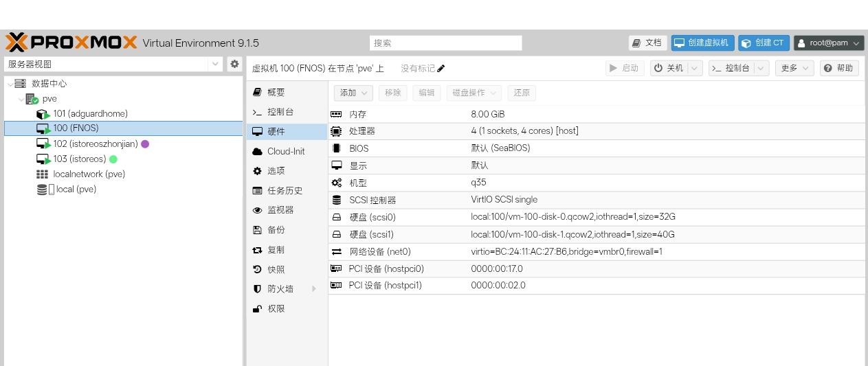Click the Console (控制台) toolbar button
Image resolution: width=868 pixels, height=366 pixels.
[731, 68]
